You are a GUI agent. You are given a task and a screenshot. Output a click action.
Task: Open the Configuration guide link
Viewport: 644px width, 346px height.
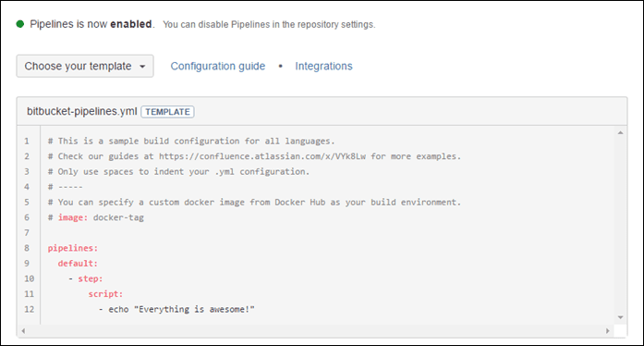218,66
